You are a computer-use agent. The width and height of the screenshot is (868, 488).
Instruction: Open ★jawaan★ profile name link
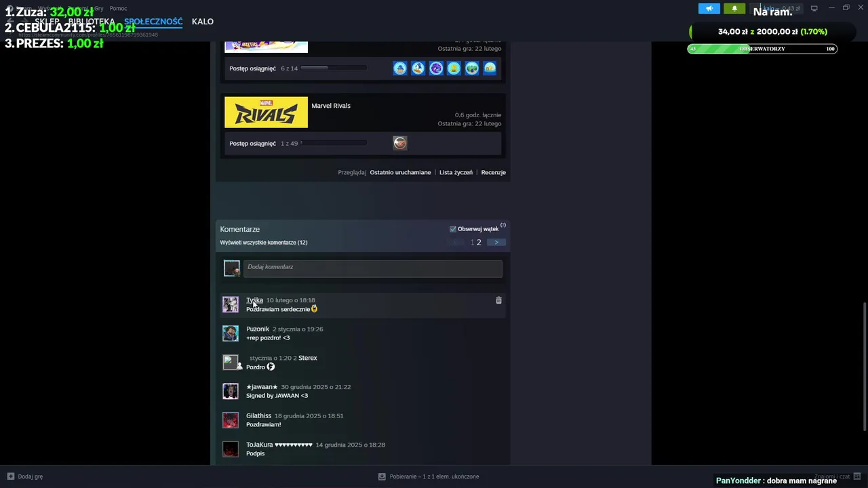click(x=262, y=387)
